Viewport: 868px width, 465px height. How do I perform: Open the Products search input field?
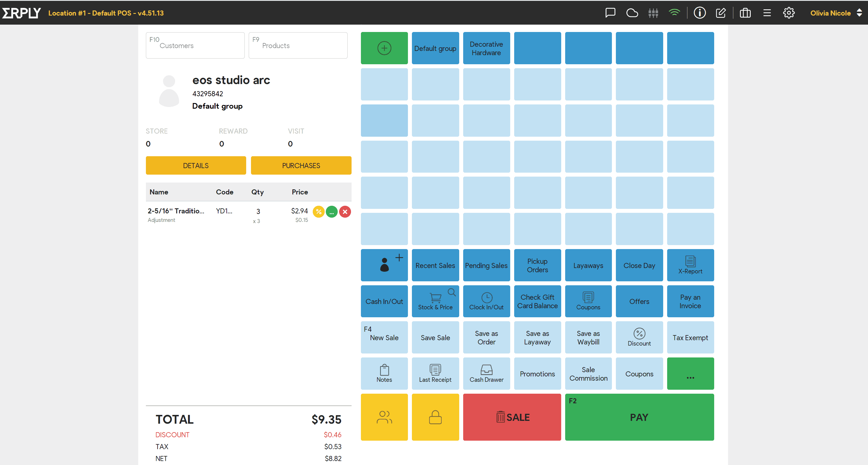point(299,45)
